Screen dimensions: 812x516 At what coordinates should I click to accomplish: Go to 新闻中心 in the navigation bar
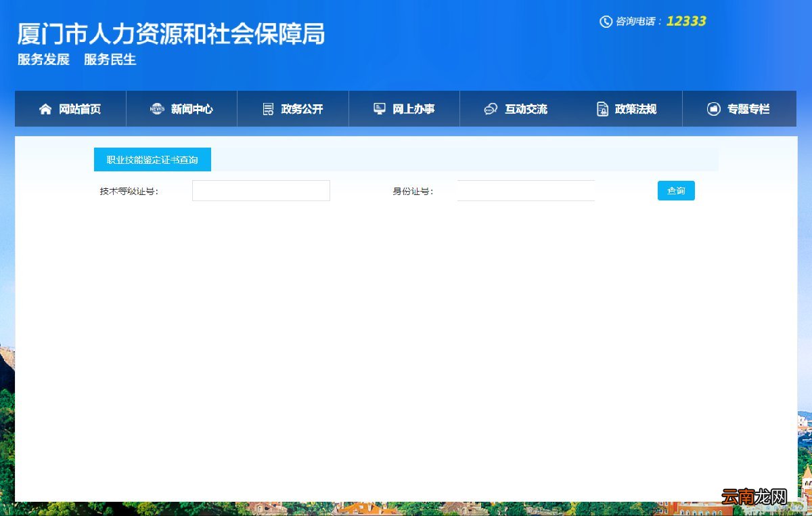pos(182,109)
